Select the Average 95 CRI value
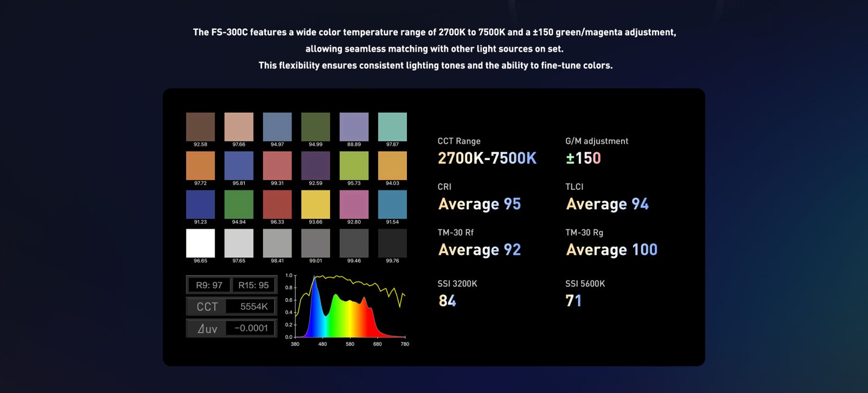Screen dimensions: 868x393 pyautogui.click(x=480, y=204)
